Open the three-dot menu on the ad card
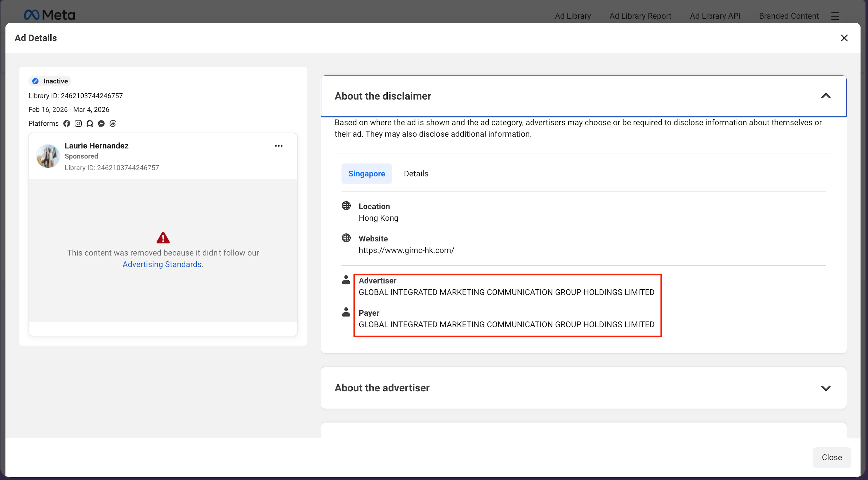868x480 pixels. tap(279, 146)
